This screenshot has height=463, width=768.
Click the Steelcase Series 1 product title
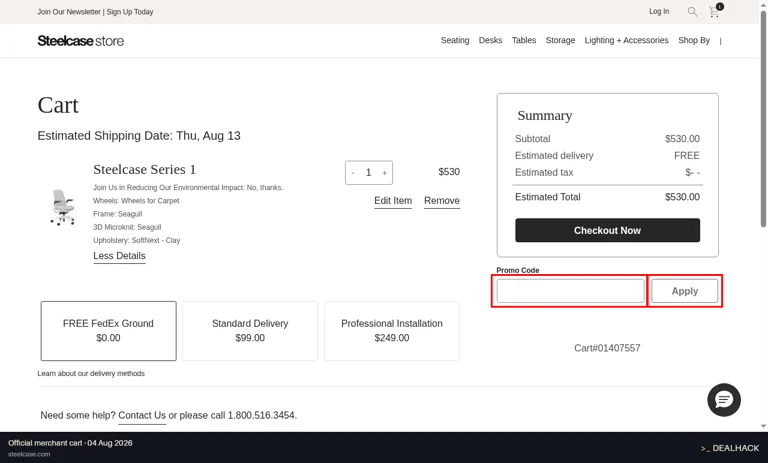click(144, 170)
